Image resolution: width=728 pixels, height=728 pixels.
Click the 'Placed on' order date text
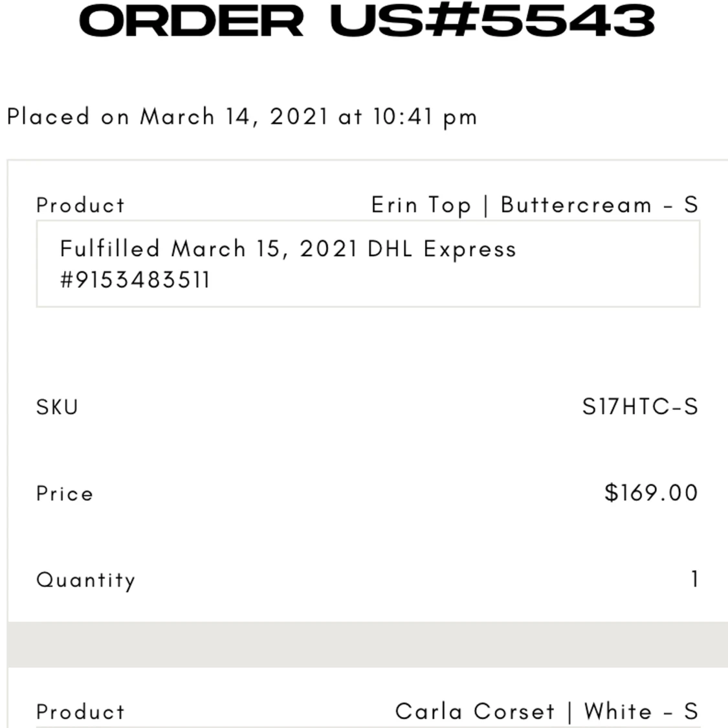click(x=49, y=117)
